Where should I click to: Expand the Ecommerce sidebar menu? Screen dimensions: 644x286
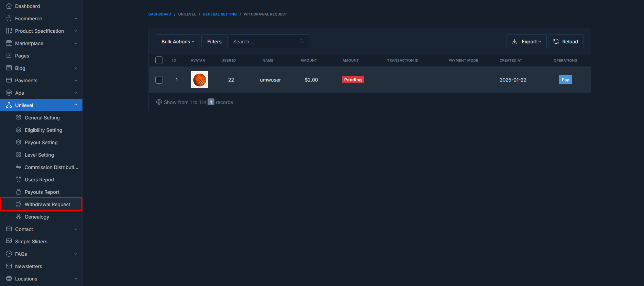pyautogui.click(x=41, y=19)
